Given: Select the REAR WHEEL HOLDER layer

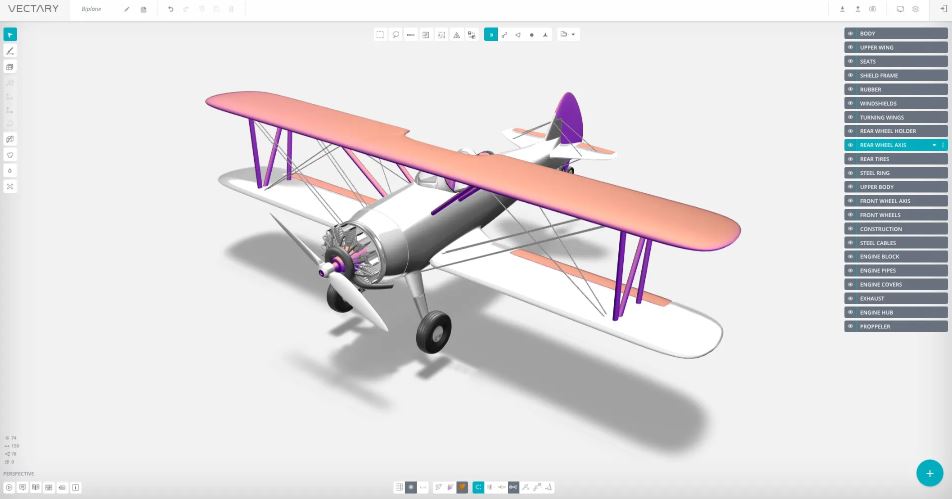Looking at the screenshot, I should 896,131.
